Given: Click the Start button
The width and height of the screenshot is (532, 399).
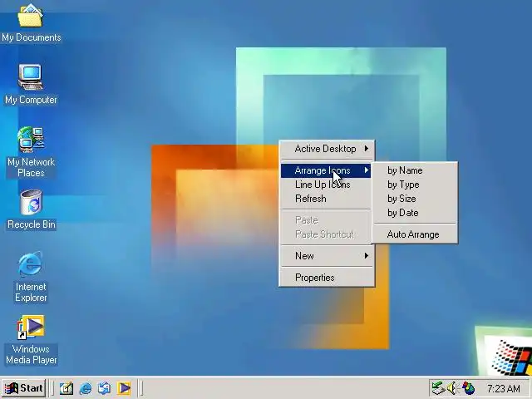Looking at the screenshot, I should (24, 388).
